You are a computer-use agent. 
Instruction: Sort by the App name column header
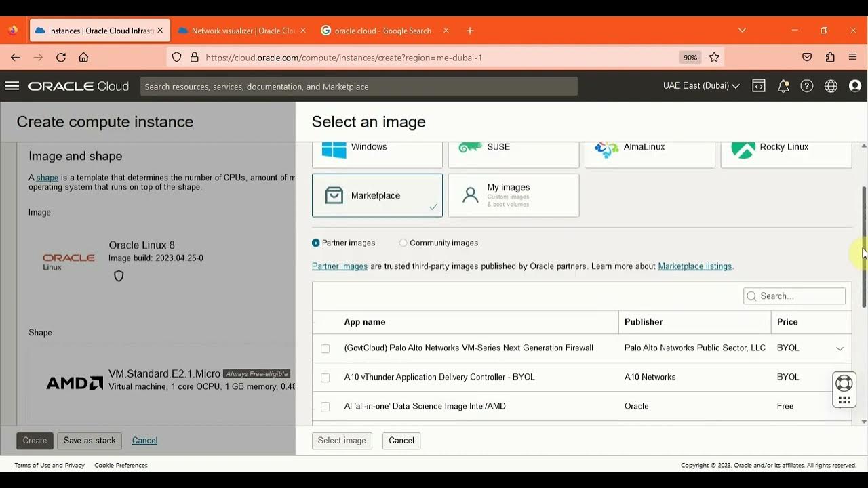pos(365,322)
